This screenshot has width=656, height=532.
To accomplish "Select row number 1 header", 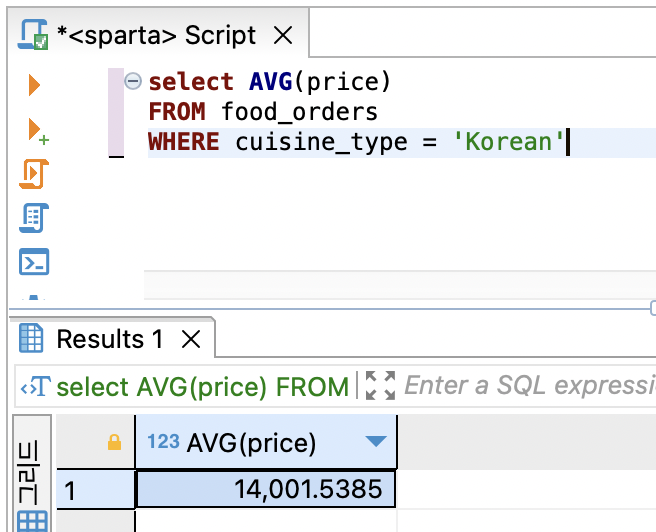I will [96, 490].
